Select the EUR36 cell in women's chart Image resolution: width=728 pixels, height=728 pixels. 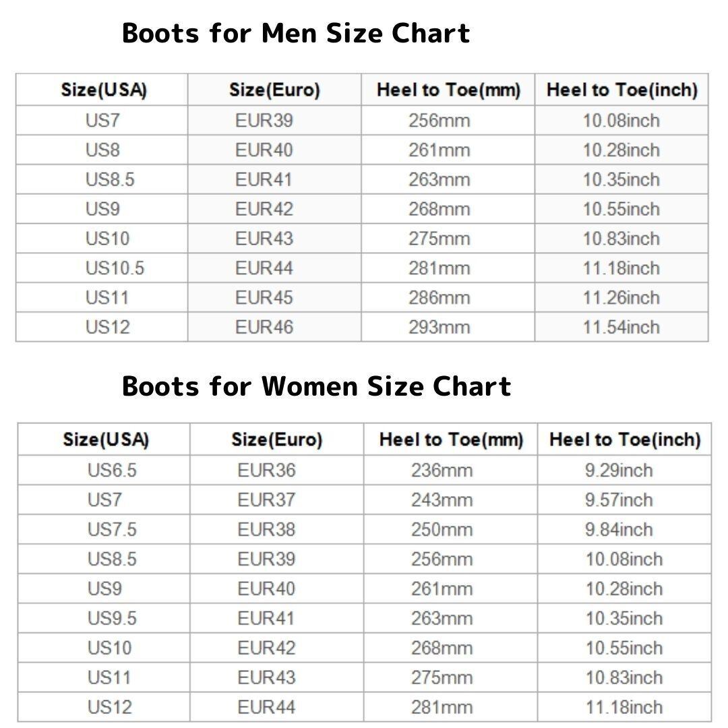coord(266,470)
